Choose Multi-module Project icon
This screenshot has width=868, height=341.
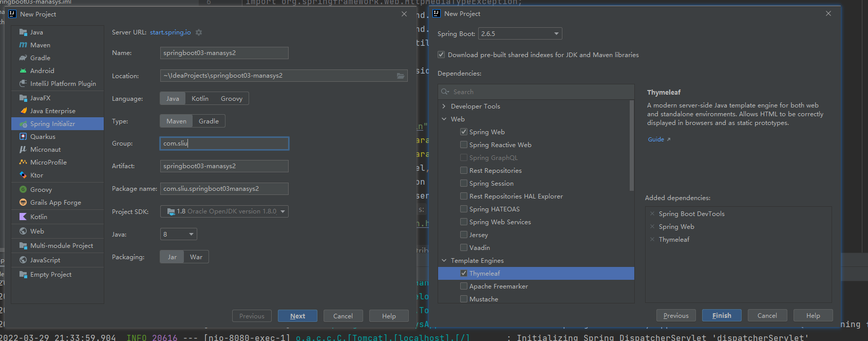(x=23, y=245)
